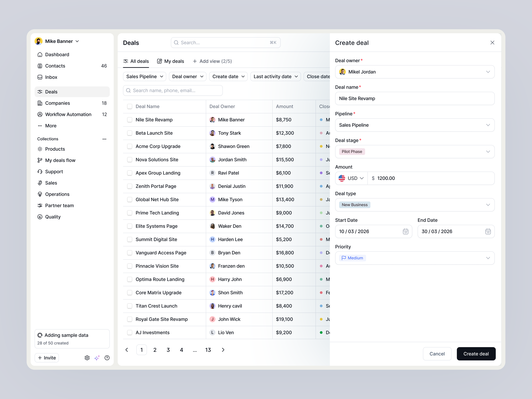532x399 pixels.
Task: Toggle the select-all checkbox in table header
Action: [130, 107]
